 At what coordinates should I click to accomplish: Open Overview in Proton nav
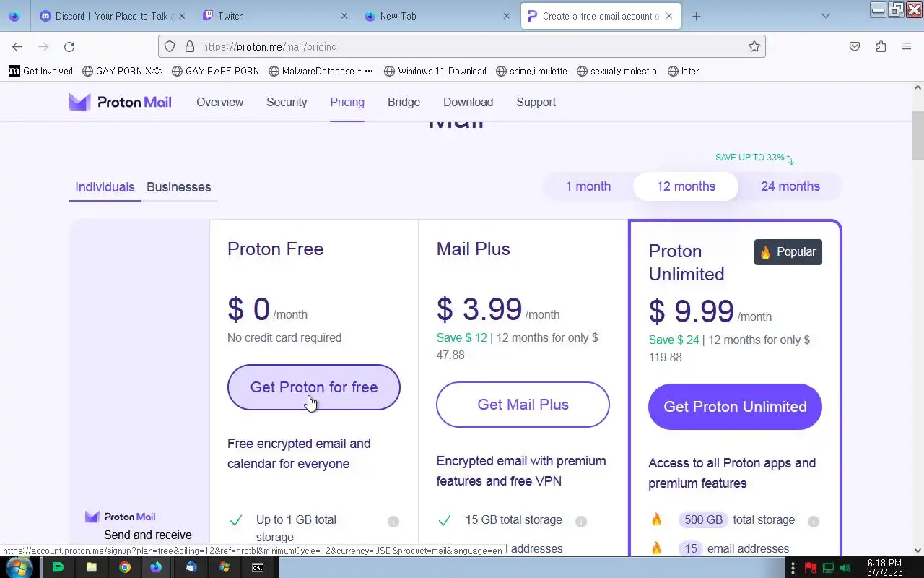(219, 102)
